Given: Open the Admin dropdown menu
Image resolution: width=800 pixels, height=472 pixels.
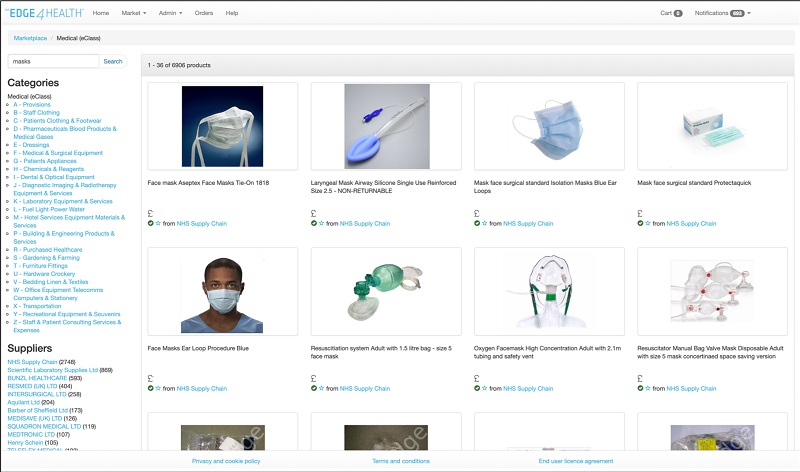Looking at the screenshot, I should pyautogui.click(x=170, y=13).
